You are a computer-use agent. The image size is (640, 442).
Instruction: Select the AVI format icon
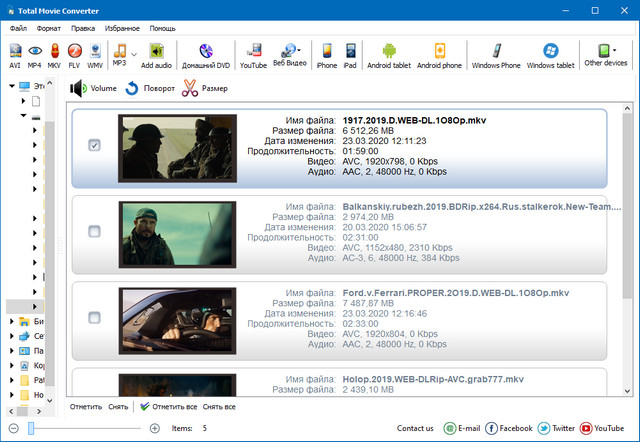tap(15, 54)
